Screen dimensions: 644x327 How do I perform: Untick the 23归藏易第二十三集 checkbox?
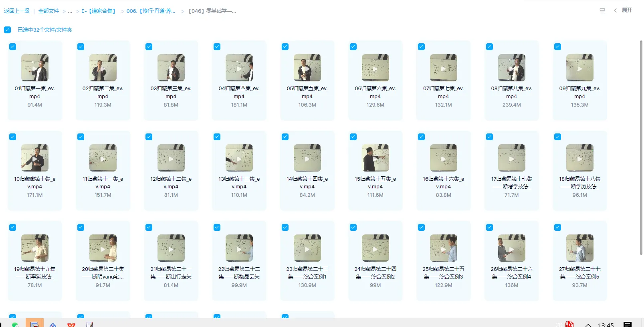285,227
